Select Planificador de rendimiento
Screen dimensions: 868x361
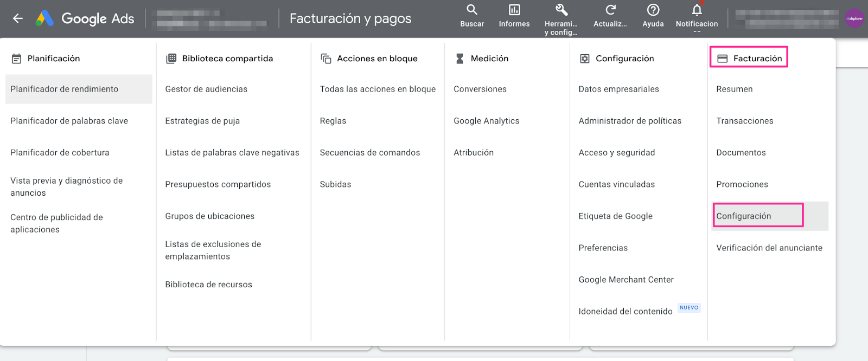coord(79,89)
